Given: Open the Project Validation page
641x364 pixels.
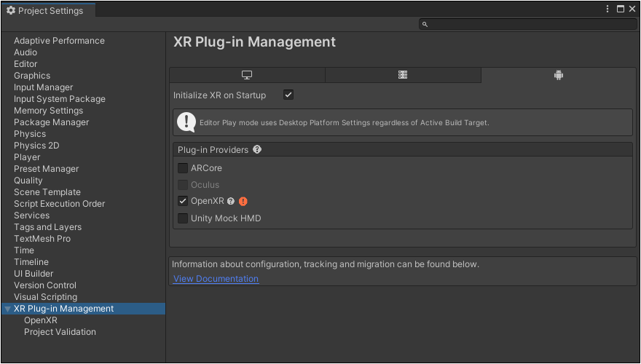Looking at the screenshot, I should point(60,332).
